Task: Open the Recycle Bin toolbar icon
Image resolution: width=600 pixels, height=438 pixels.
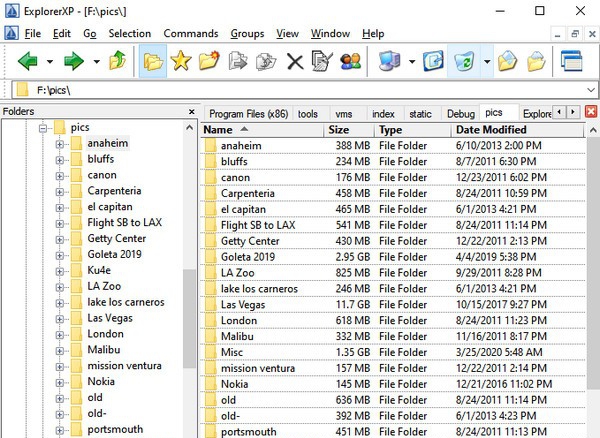Action: (464, 61)
